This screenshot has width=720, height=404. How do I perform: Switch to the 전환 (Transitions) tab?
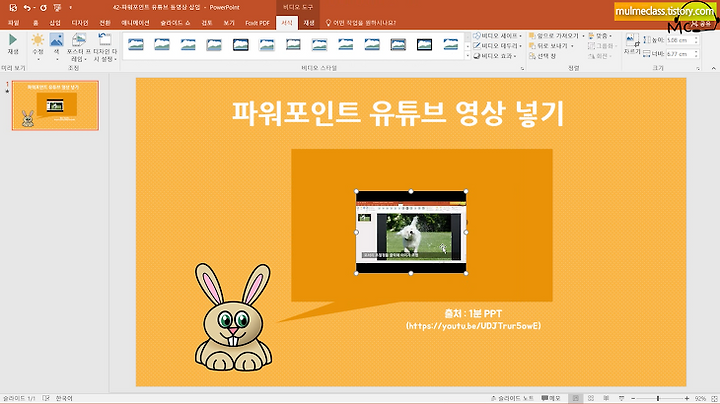pyautogui.click(x=105, y=23)
